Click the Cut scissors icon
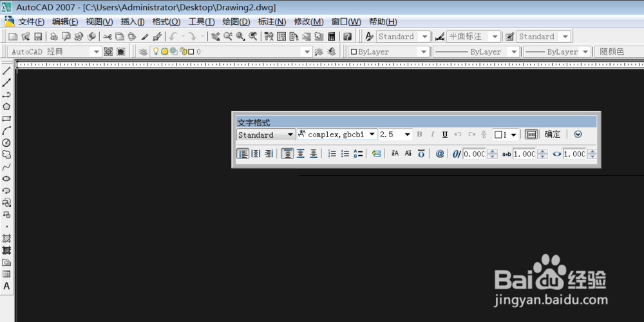The width and height of the screenshot is (644, 322). point(108,37)
